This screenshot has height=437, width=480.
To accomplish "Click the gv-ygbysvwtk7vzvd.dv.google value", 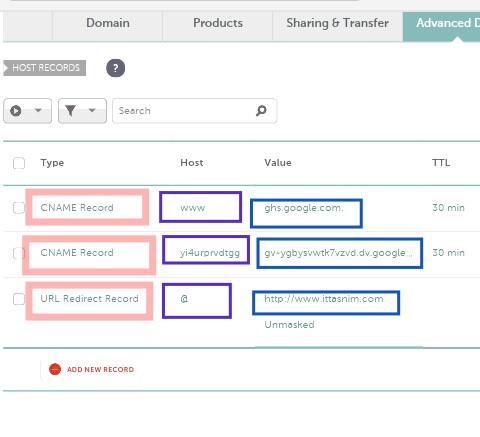I will 338,253.
